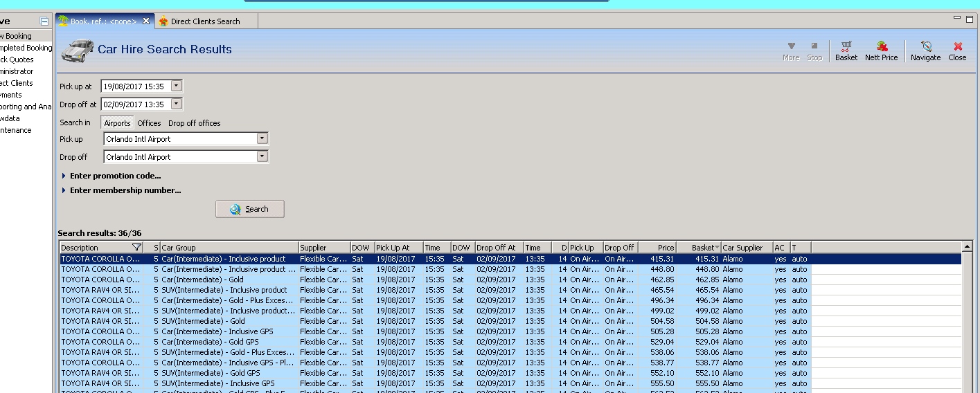Image resolution: width=980 pixels, height=393 pixels.
Task: Close the Book. ref. <none> tab
Action: point(146,21)
